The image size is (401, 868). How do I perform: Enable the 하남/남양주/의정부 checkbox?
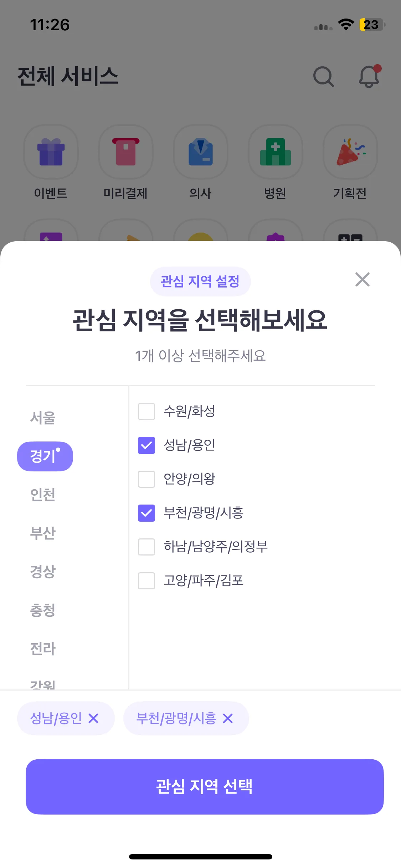click(146, 547)
